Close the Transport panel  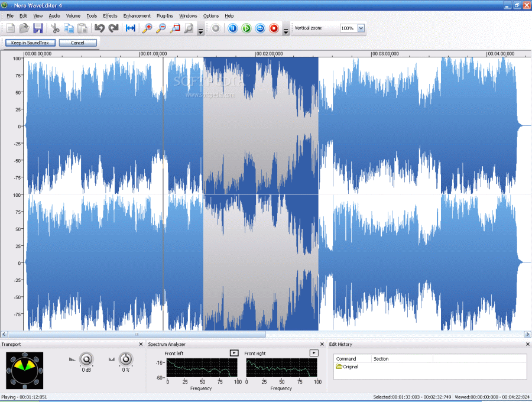(141, 344)
